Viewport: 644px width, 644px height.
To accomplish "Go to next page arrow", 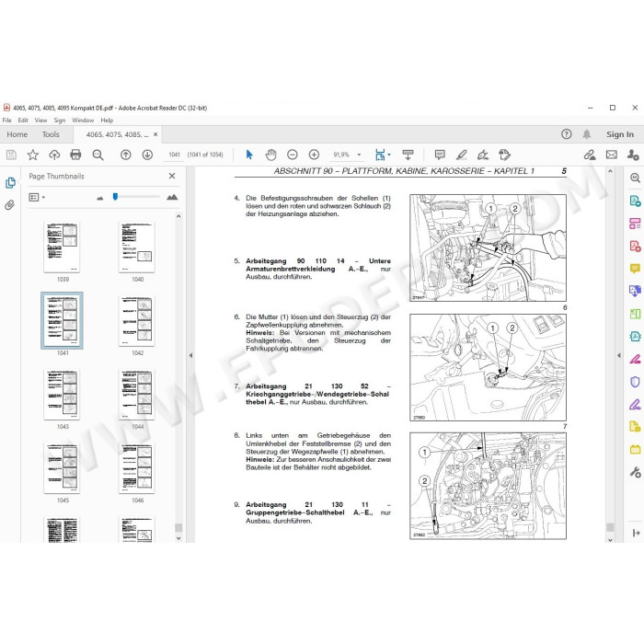I will 147,155.
